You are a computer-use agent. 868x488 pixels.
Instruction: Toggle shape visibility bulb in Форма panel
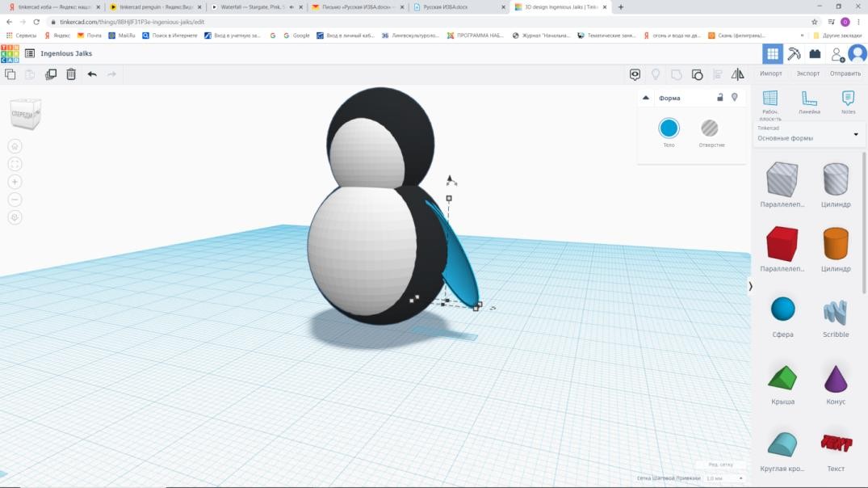click(735, 98)
